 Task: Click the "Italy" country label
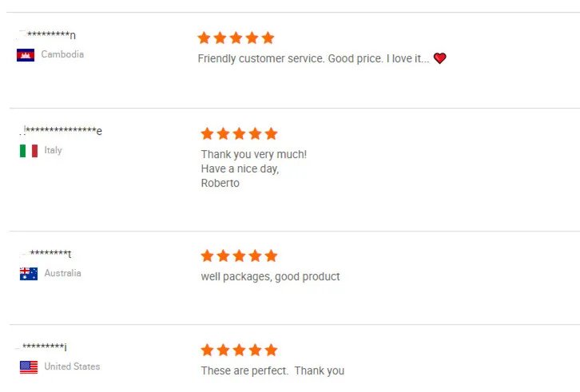click(x=53, y=150)
